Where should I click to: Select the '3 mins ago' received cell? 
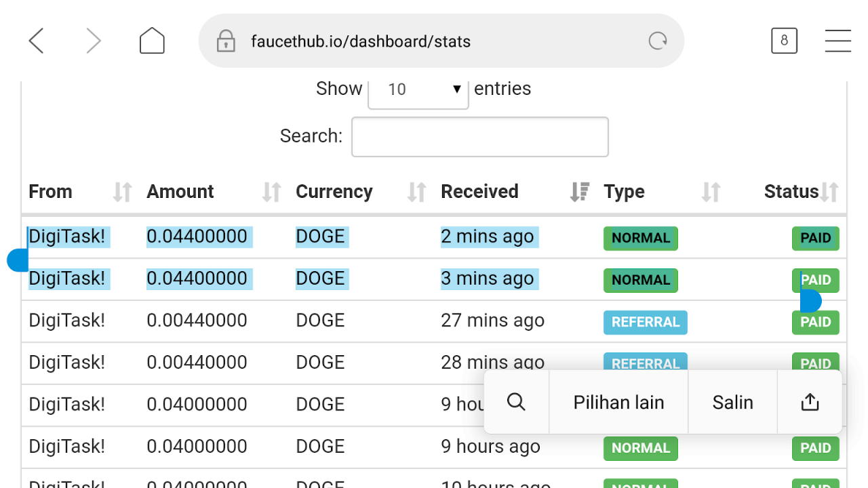tap(488, 279)
